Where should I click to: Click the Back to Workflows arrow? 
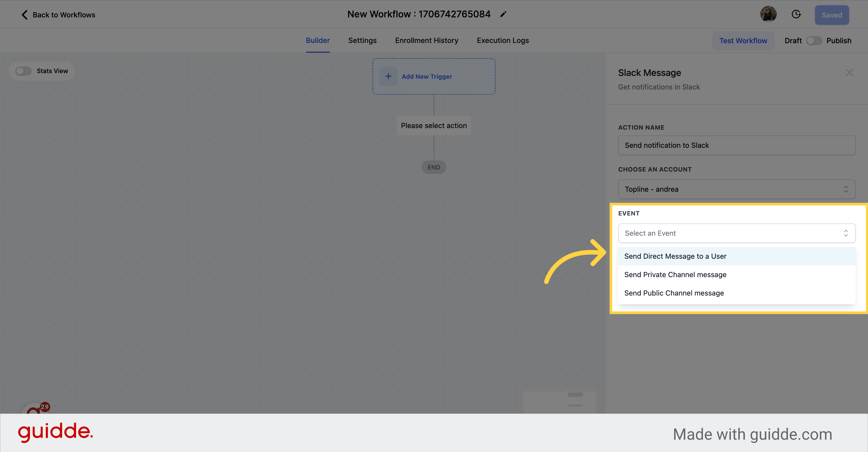25,15
